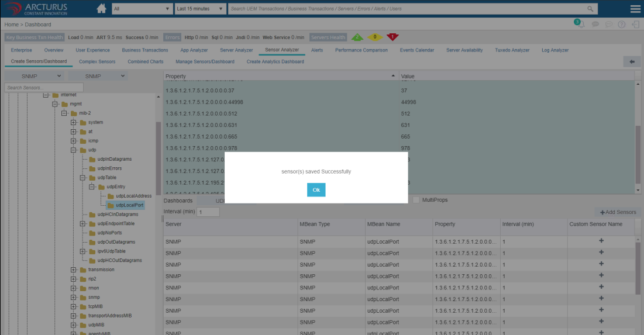Click the search magnifier icon
644x335 pixels.
click(x=590, y=9)
